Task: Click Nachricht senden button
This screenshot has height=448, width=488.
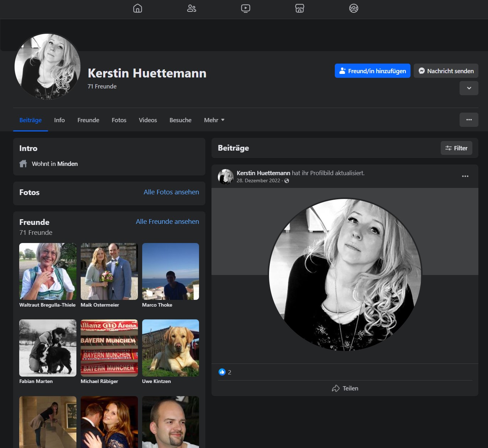Action: tap(446, 71)
